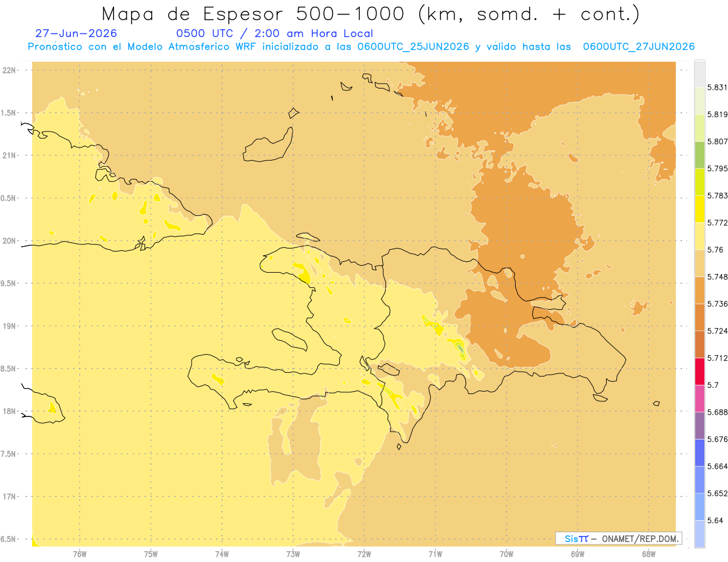Click the "18N" latitude axis label
Viewport: 728px width, 562px height.
(10, 411)
